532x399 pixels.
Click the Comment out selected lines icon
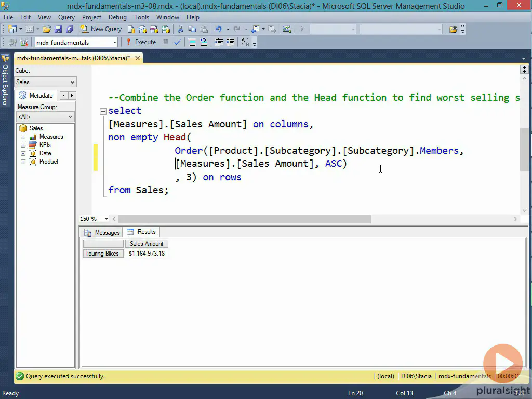tap(192, 42)
